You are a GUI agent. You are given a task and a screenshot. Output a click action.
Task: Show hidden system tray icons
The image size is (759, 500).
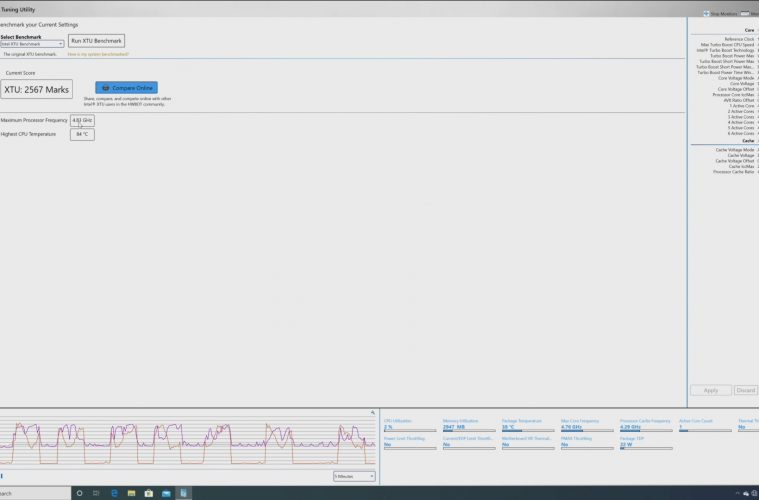coord(738,493)
